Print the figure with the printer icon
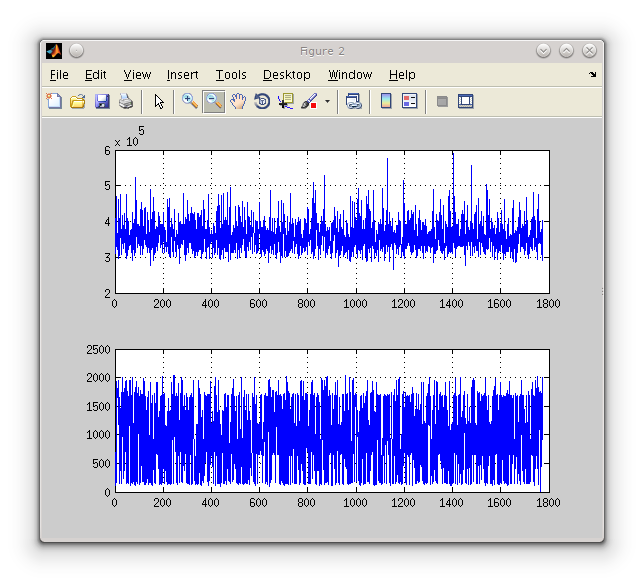 click(126, 101)
